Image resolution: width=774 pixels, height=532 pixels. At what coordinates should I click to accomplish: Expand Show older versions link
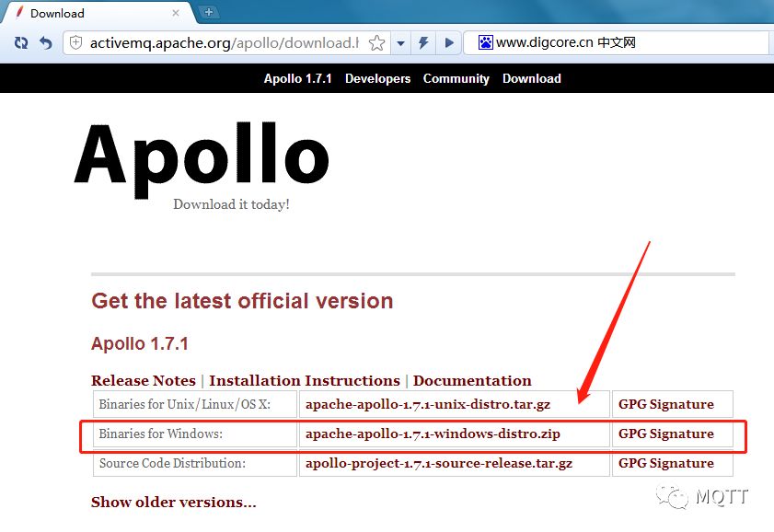click(174, 502)
